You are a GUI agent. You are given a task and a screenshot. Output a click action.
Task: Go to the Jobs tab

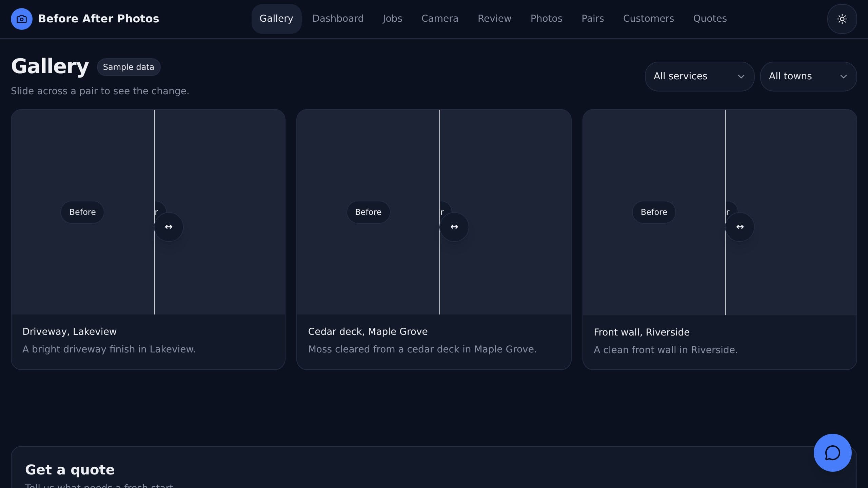(x=392, y=19)
